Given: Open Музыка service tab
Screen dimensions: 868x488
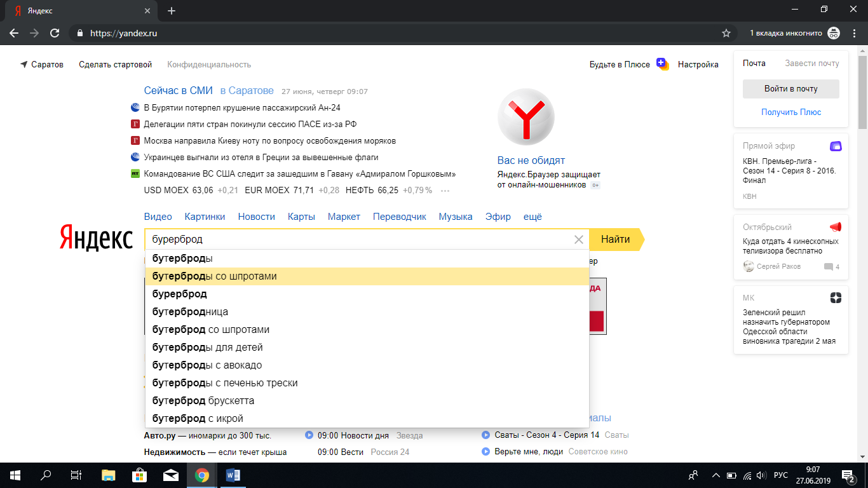Looking at the screenshot, I should pyautogui.click(x=456, y=217).
